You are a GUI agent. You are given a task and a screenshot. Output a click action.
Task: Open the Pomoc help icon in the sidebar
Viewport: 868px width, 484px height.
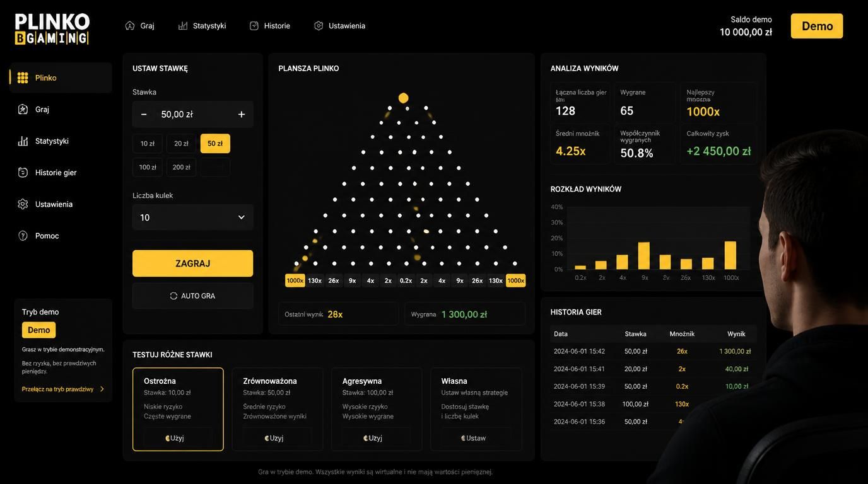coord(23,236)
